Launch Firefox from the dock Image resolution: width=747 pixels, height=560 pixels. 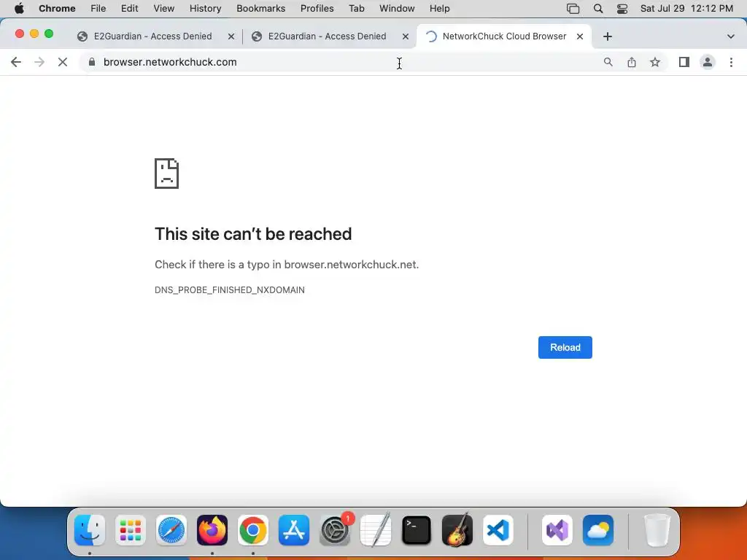click(212, 530)
